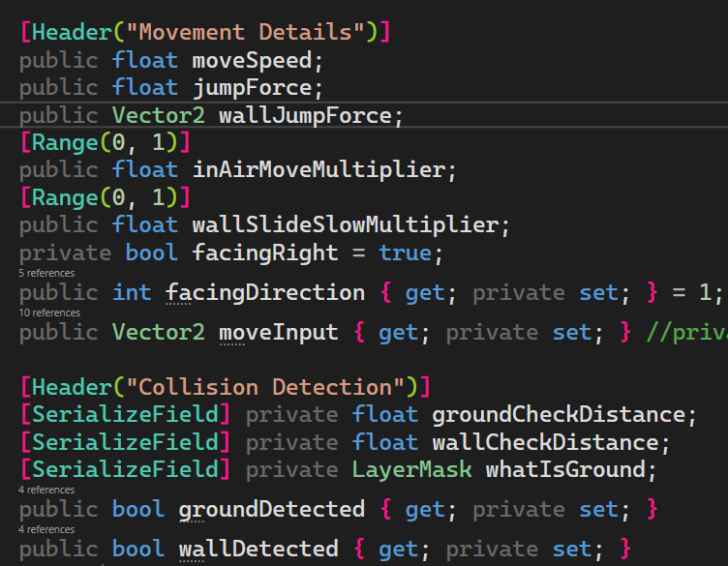Viewport: 728px width, 566px height.
Task: Click SerializeField attribute on wallCheckDistance line
Action: click(x=125, y=442)
